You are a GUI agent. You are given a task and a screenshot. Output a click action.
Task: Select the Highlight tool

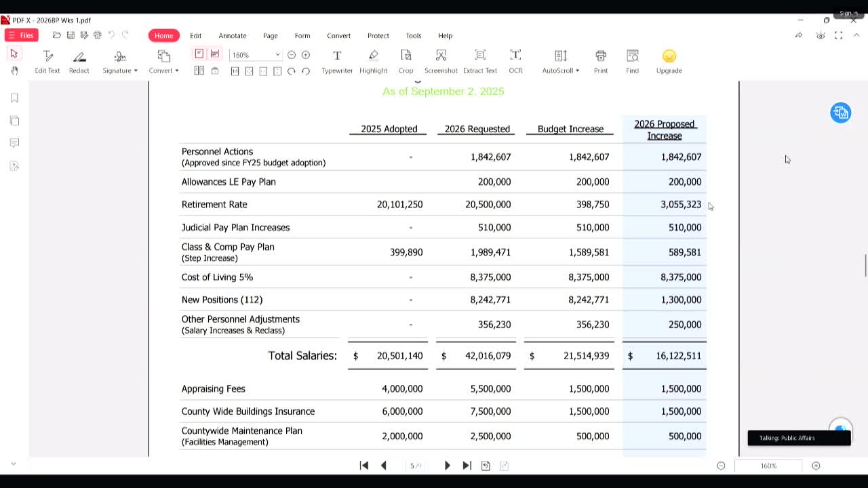373,62
